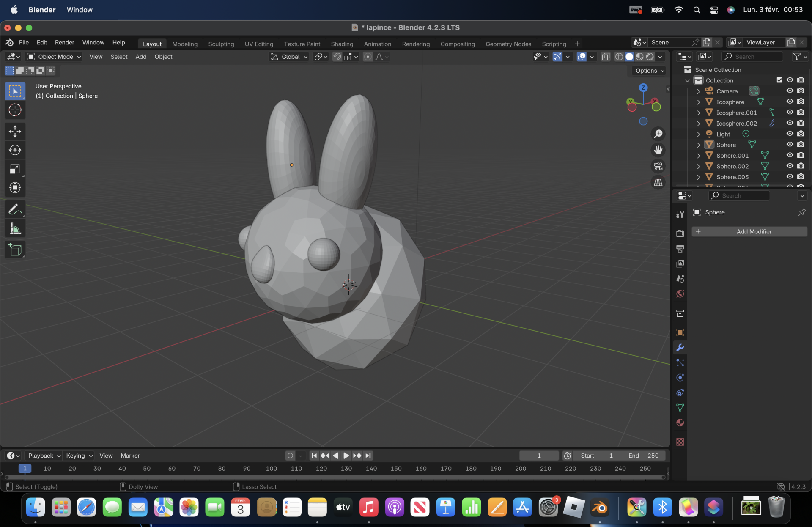Hide the Icosphere object in viewport

(790, 102)
